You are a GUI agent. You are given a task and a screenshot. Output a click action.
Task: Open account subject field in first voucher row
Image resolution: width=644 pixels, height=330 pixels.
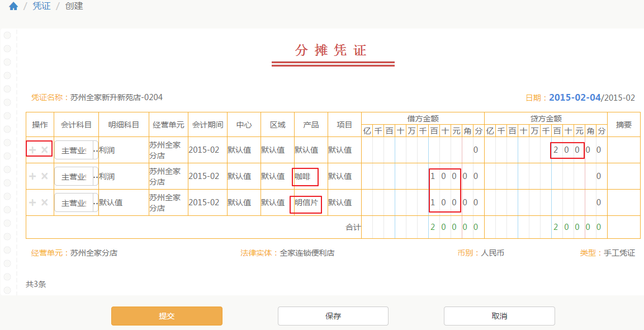pos(77,150)
